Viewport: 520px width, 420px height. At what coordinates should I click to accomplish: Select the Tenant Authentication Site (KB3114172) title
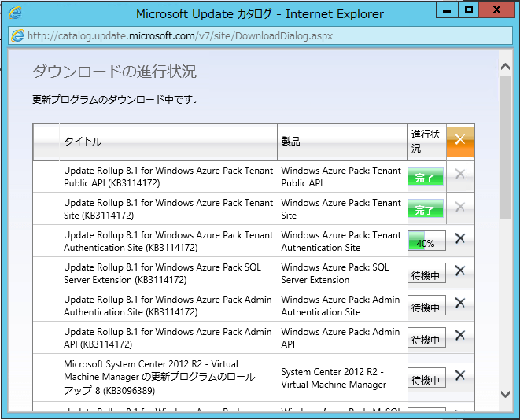(x=168, y=241)
